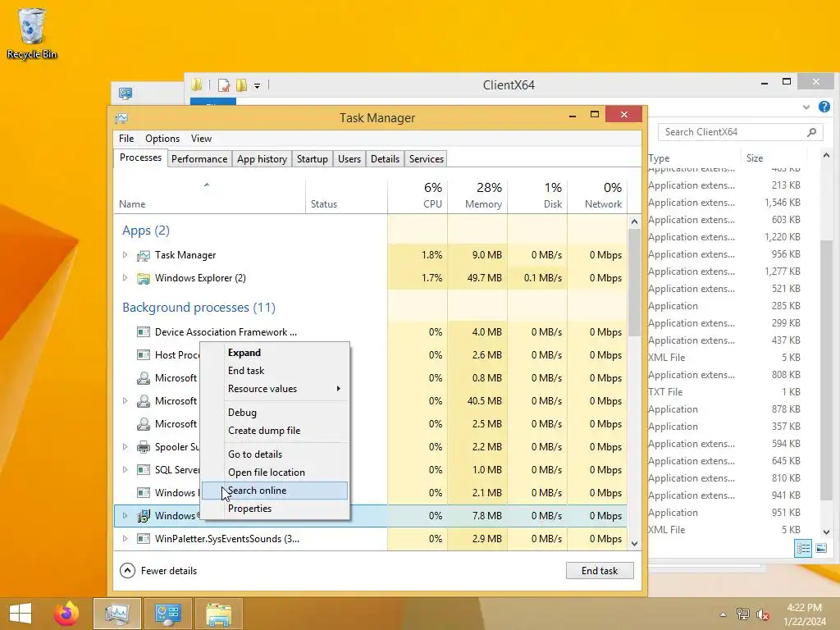This screenshot has height=630, width=840.
Task: Choose Expand in the context menu
Action: 275,353
